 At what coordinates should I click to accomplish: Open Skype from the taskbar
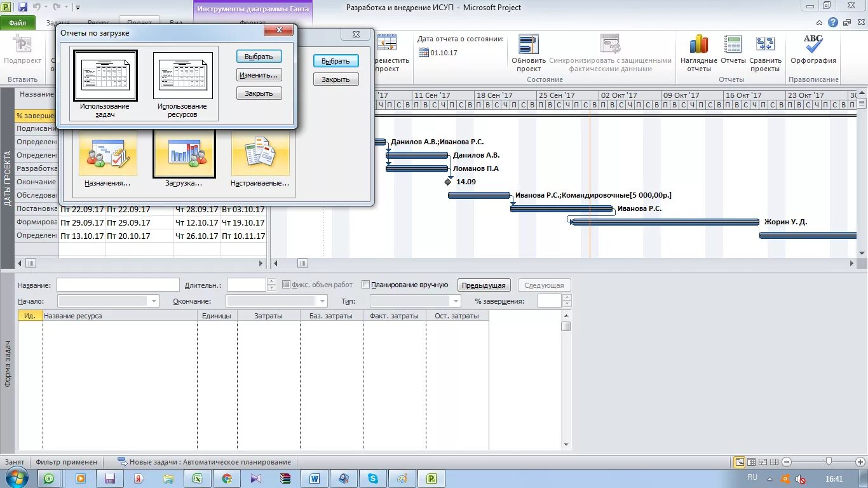(373, 478)
